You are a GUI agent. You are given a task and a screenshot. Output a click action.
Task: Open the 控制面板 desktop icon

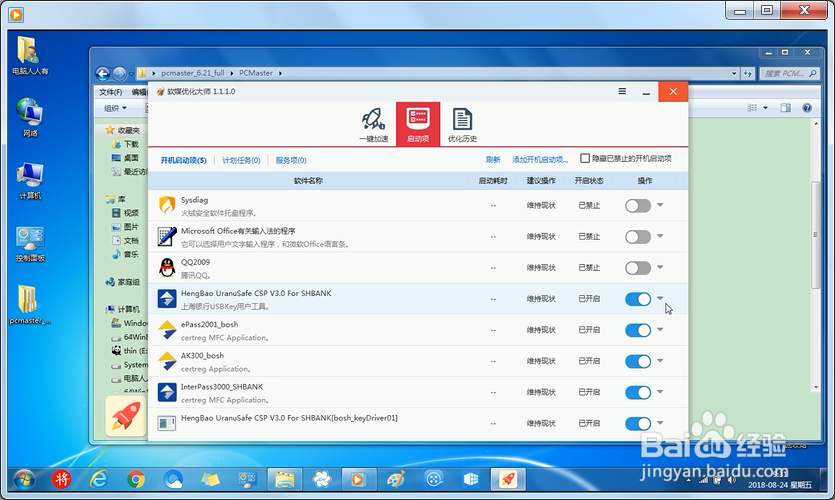point(30,244)
